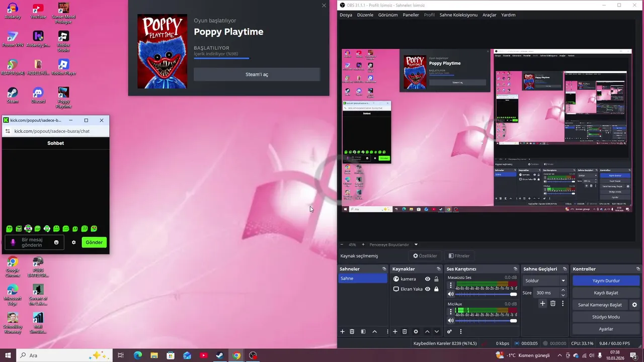Open Poppy Playtime desktop shortcut

click(x=63, y=98)
